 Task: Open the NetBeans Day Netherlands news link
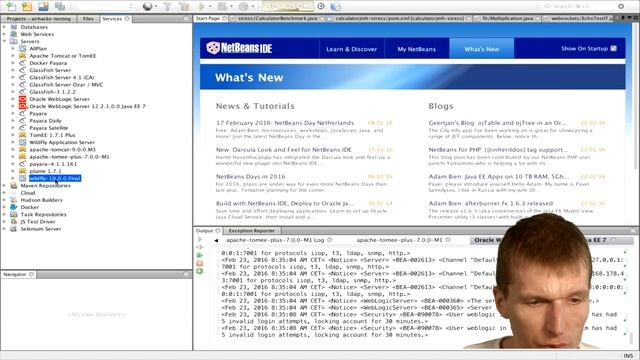click(285, 123)
